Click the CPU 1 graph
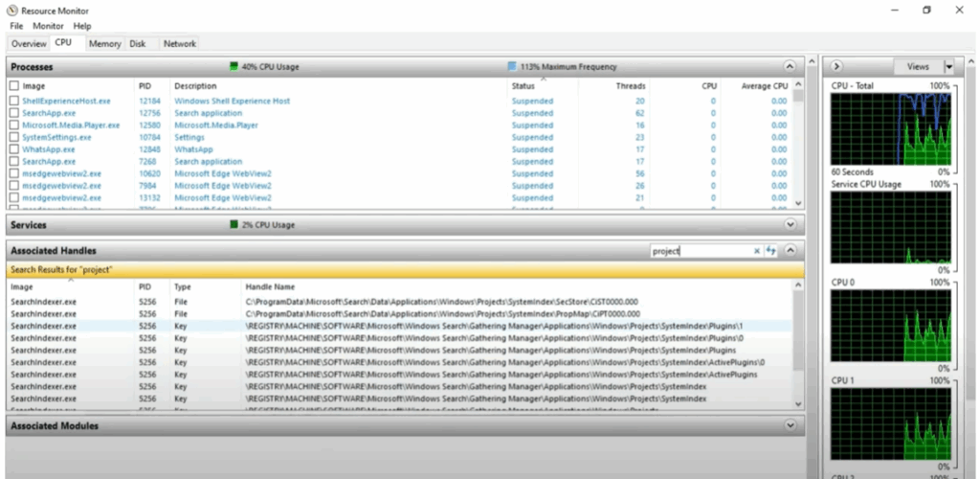This screenshot has height=479, width=980. [x=891, y=424]
